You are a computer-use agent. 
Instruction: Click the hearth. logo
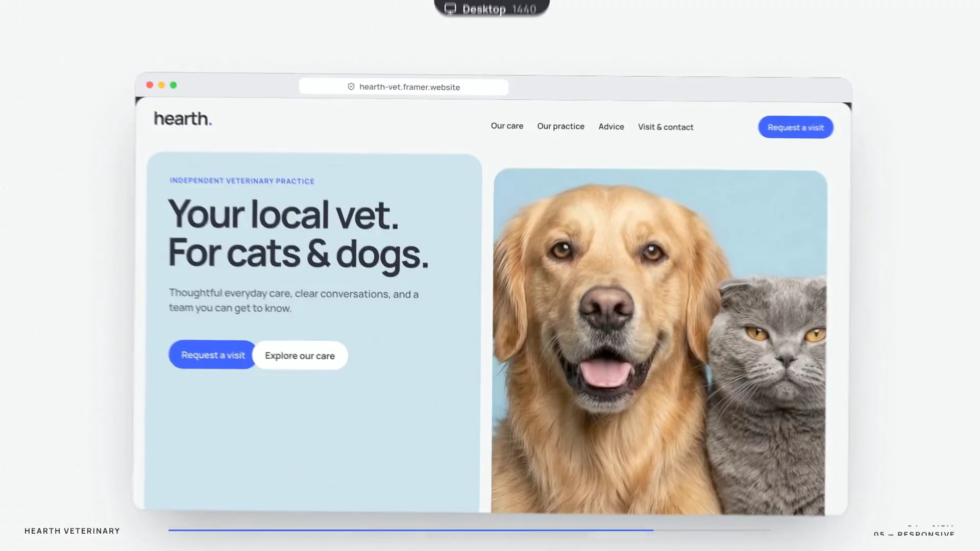point(183,118)
